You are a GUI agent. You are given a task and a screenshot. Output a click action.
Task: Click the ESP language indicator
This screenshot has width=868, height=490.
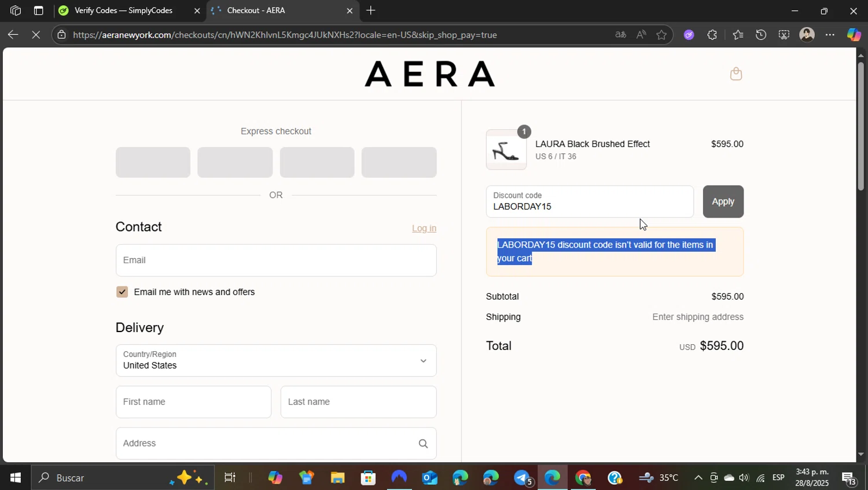point(778,478)
